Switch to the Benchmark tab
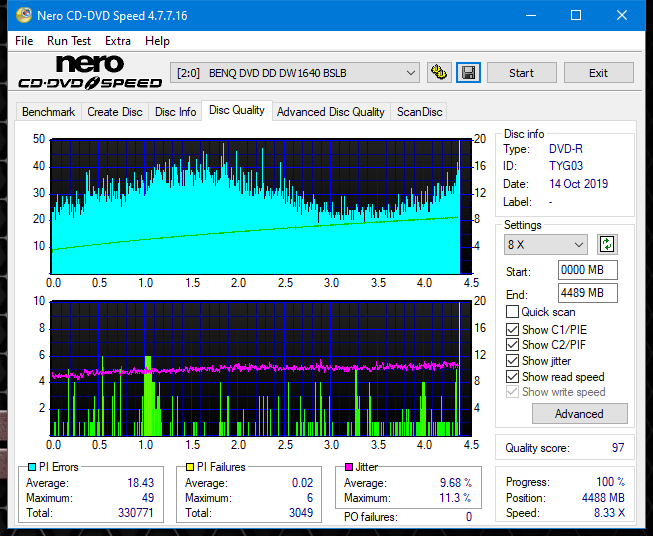Image resolution: width=653 pixels, height=536 pixels. tap(48, 112)
